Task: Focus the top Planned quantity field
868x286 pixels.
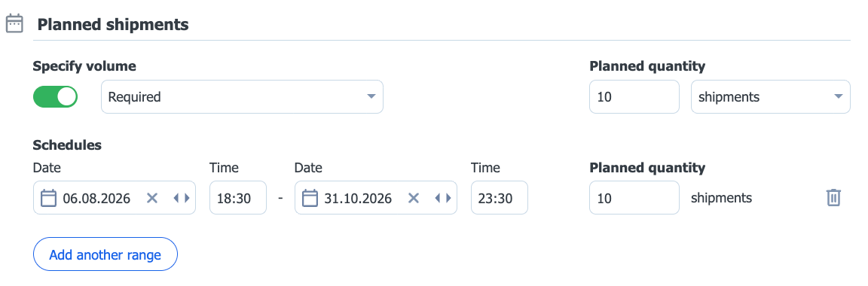Action: pos(634,97)
